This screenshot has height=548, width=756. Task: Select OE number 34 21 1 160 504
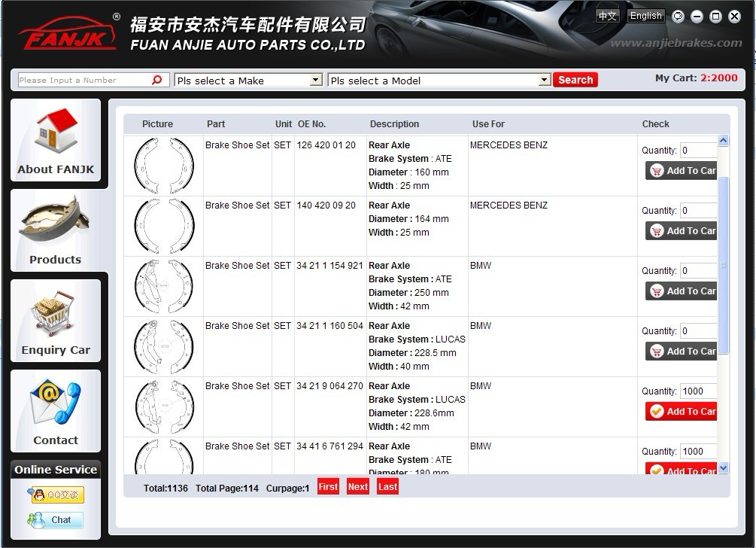[x=329, y=326]
